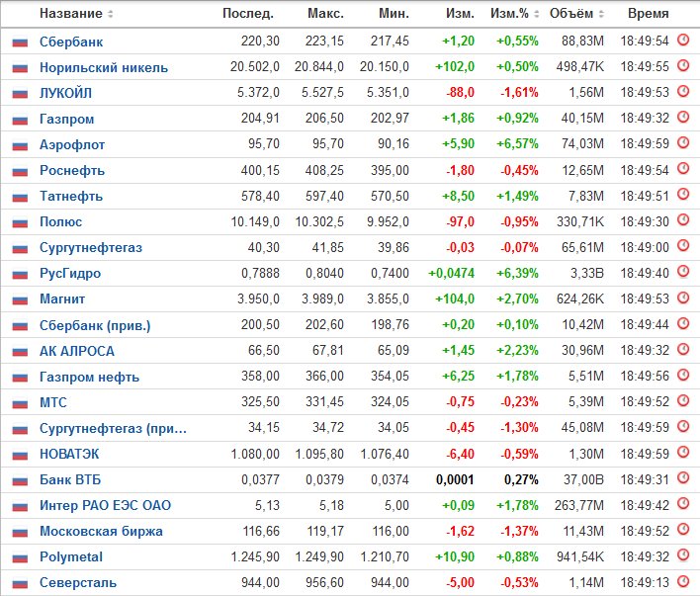The height and width of the screenshot is (596, 700).
Task: Open the МТС stock link
Action: coord(53,402)
